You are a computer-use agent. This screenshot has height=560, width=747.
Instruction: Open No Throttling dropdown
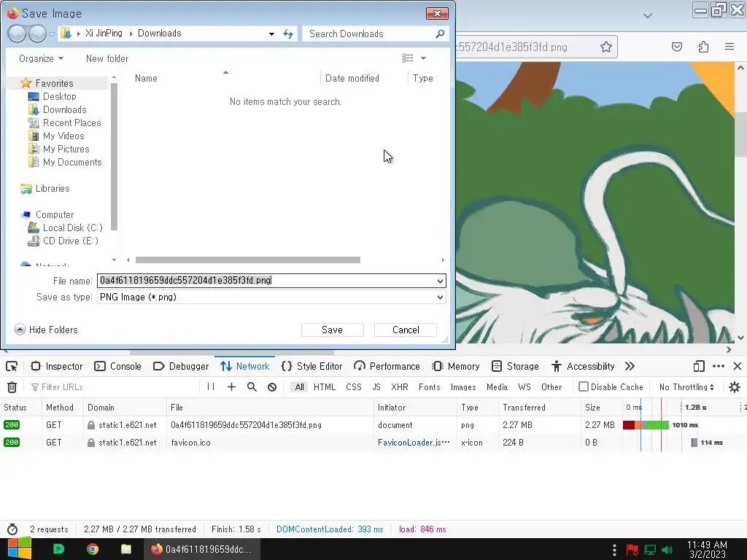[686, 387]
